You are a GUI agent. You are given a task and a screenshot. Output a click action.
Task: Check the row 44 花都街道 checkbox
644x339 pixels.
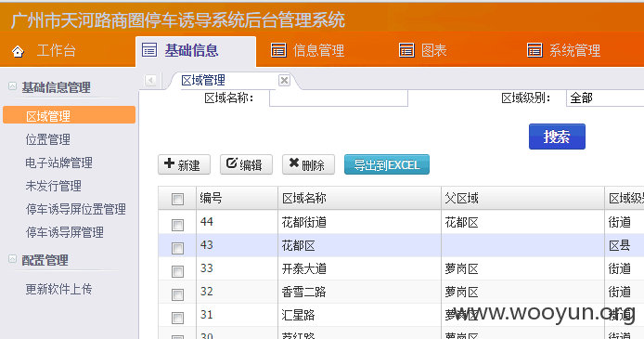pos(177,225)
